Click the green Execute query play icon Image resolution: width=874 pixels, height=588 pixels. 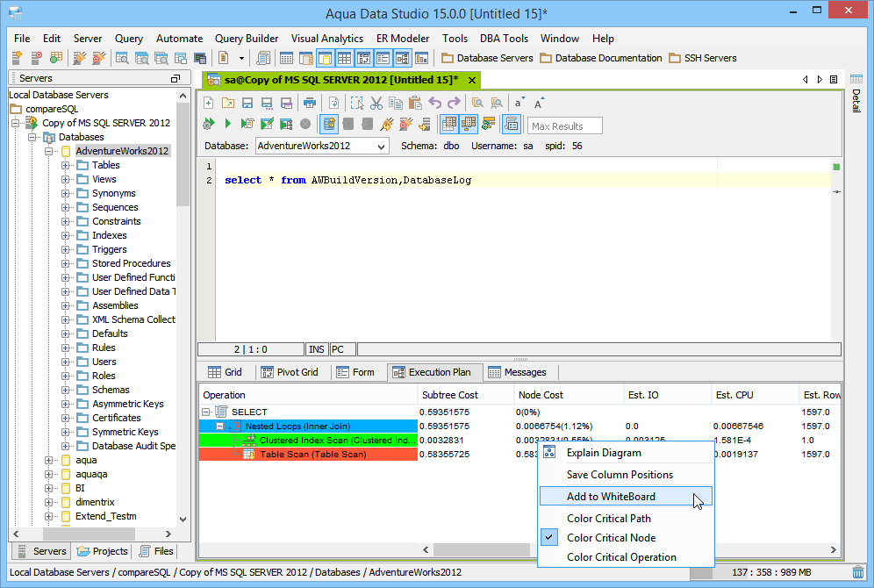point(228,125)
